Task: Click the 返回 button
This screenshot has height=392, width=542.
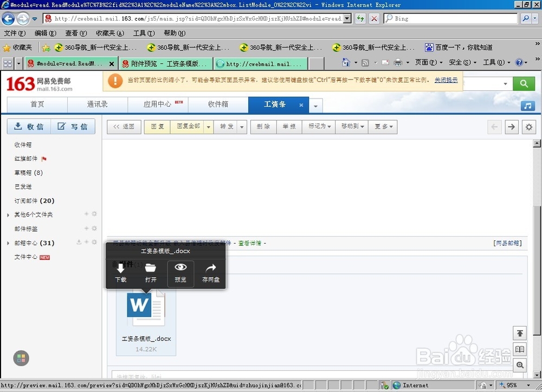Action: [124, 126]
